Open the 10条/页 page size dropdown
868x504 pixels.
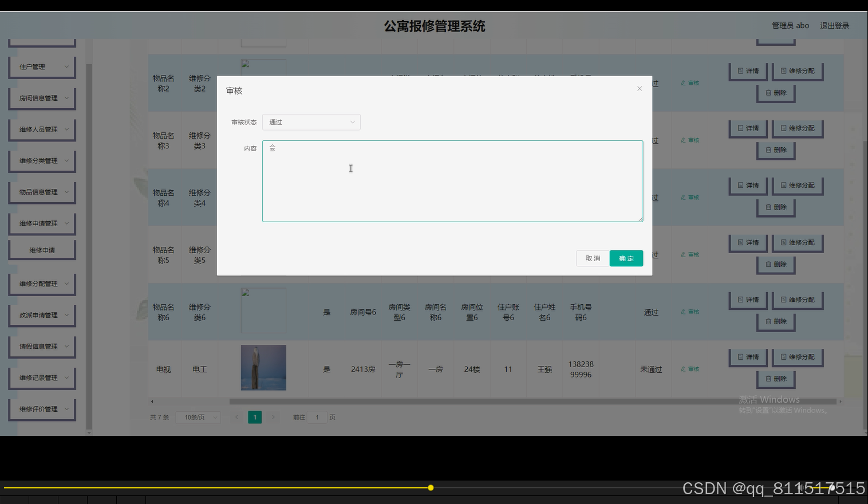tap(198, 417)
